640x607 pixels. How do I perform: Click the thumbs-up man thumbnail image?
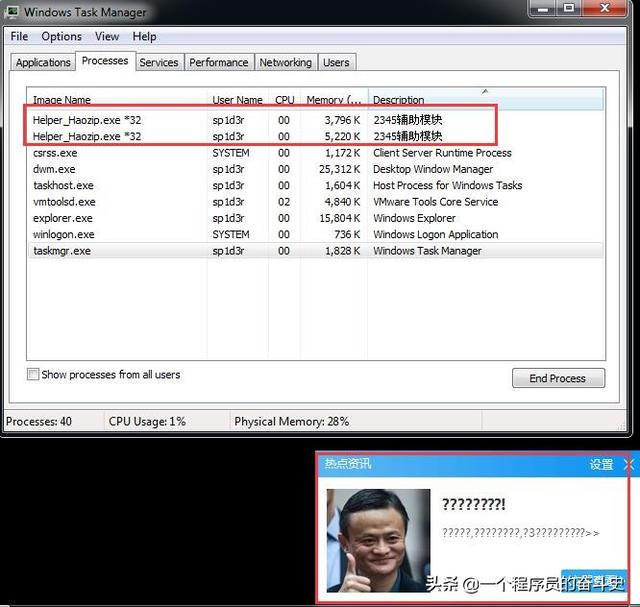[379, 540]
